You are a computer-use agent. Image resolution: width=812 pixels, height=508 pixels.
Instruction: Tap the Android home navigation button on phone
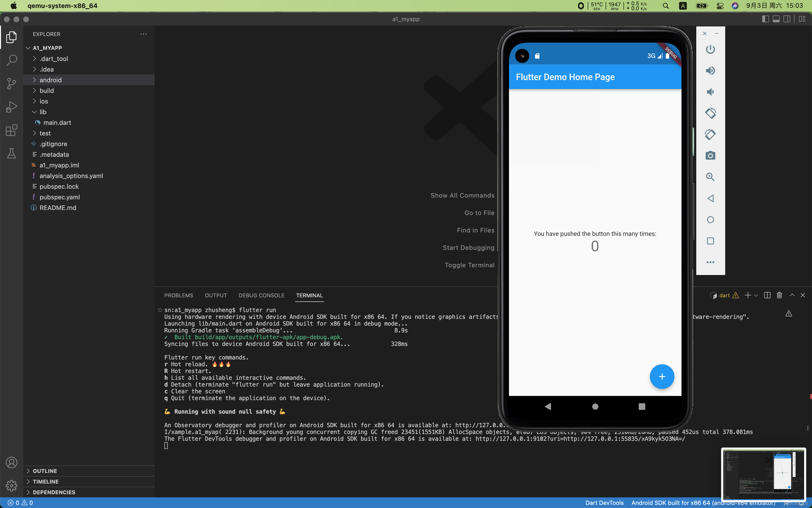[x=595, y=407]
